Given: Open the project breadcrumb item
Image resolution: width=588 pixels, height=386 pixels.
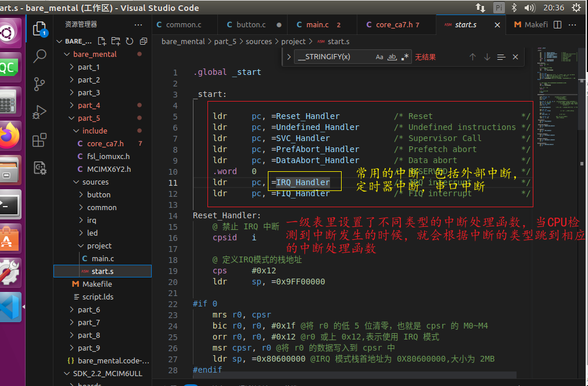Looking at the screenshot, I should 293,41.
